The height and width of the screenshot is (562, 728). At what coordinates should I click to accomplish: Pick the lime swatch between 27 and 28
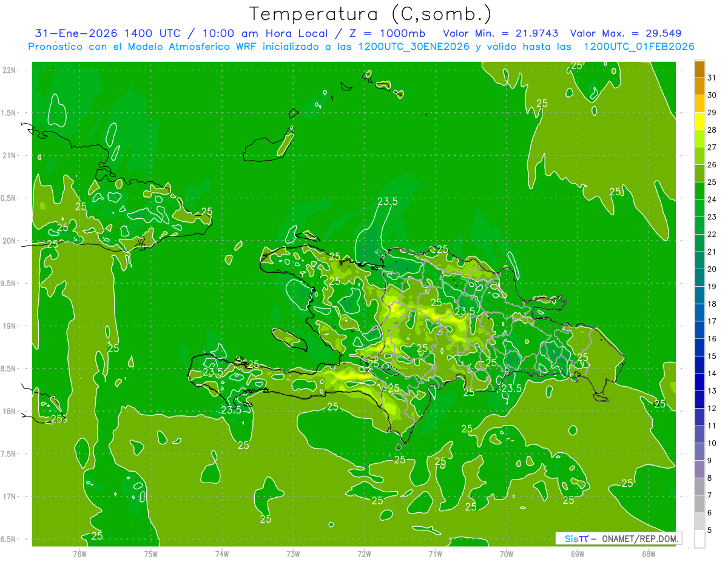point(699,138)
